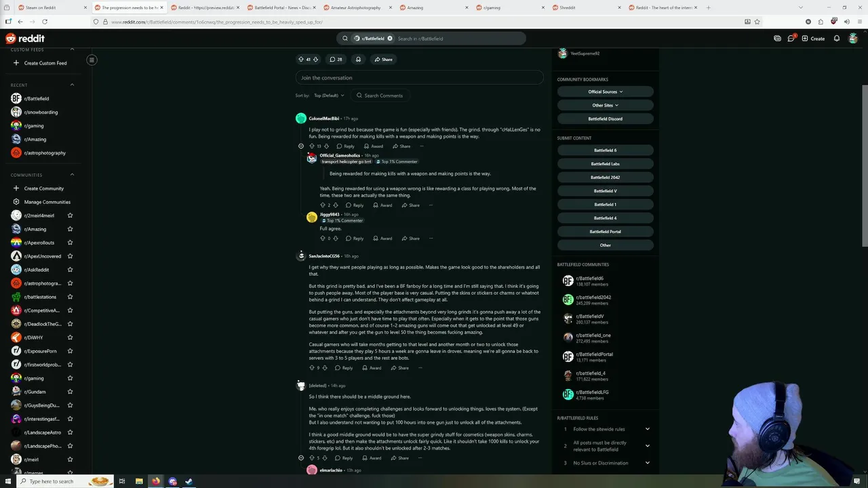Image resolution: width=868 pixels, height=488 pixels.
Task: Upvote ColonelMacBibi's comment
Action: point(312,146)
